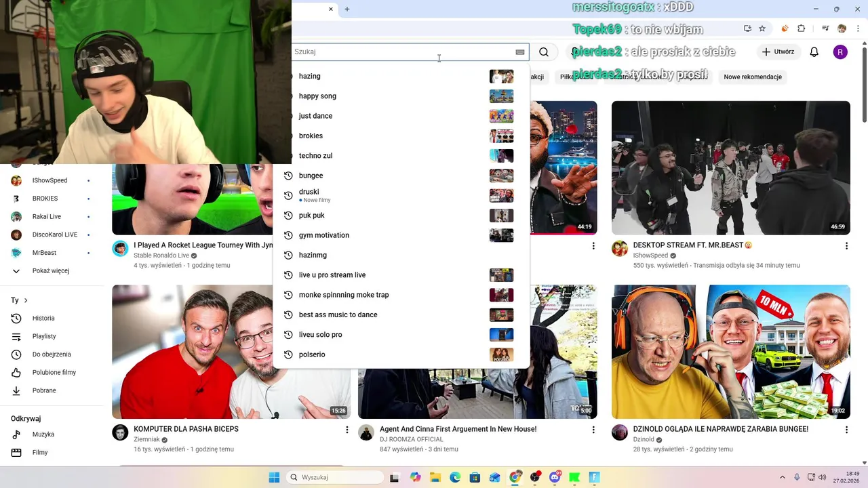Open Microsoft Edge from the taskbar

(x=455, y=477)
